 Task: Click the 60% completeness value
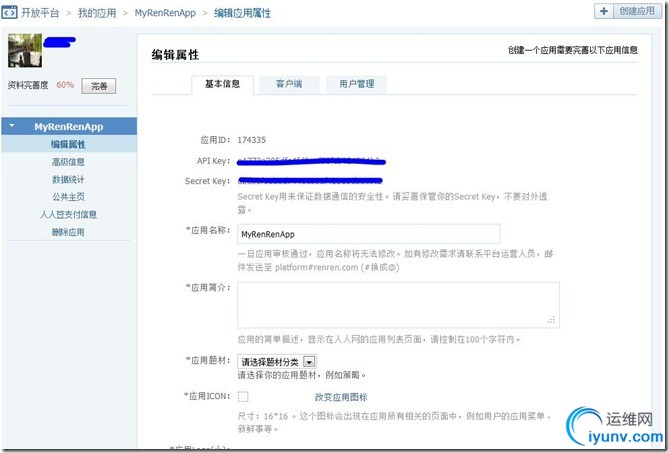65,85
